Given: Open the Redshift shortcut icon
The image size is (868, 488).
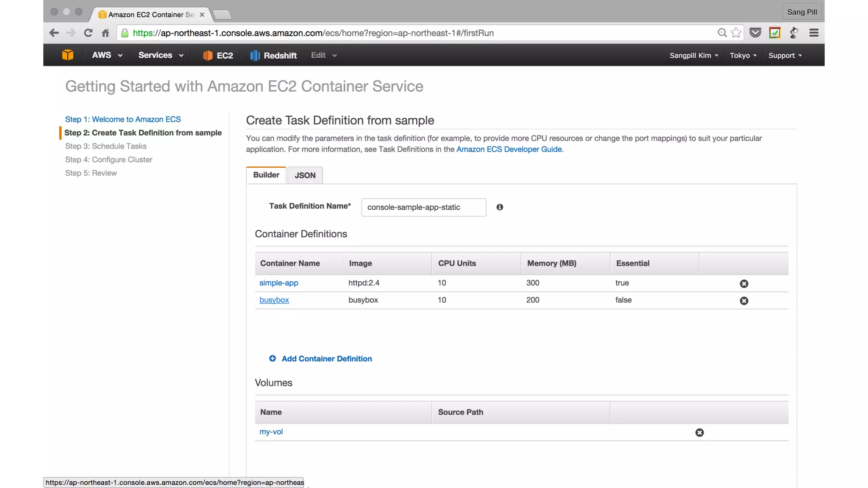Looking at the screenshot, I should tap(254, 55).
